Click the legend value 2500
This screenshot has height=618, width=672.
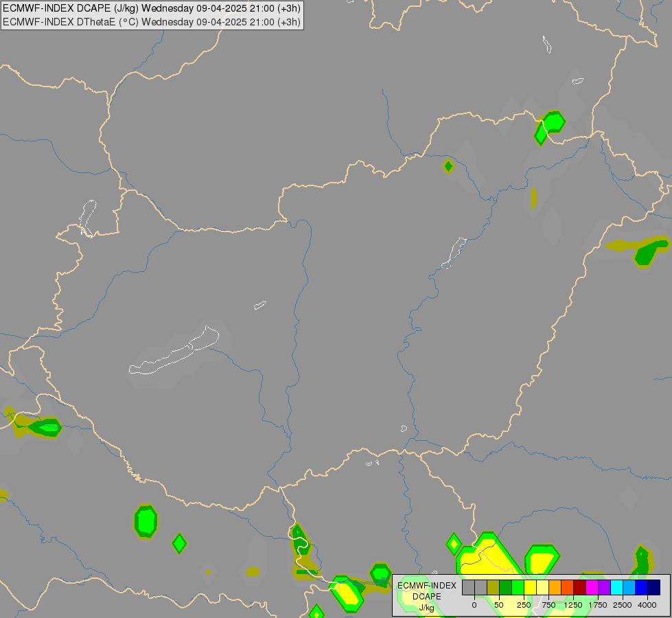click(623, 605)
